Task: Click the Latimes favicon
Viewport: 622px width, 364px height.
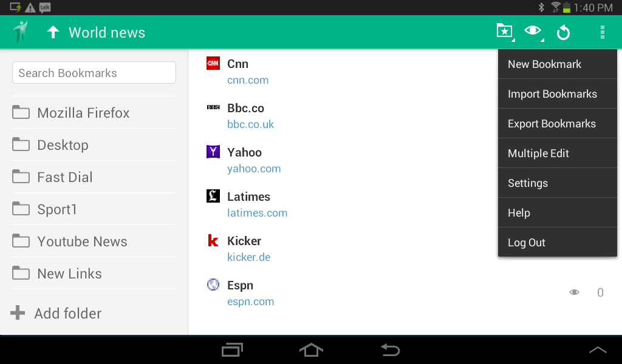Action: (x=213, y=196)
